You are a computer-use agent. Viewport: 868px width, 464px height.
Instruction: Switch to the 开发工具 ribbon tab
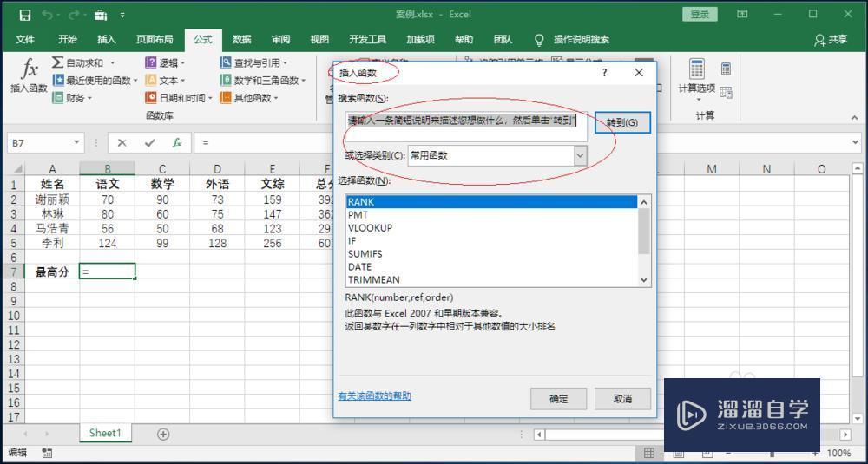(367, 40)
